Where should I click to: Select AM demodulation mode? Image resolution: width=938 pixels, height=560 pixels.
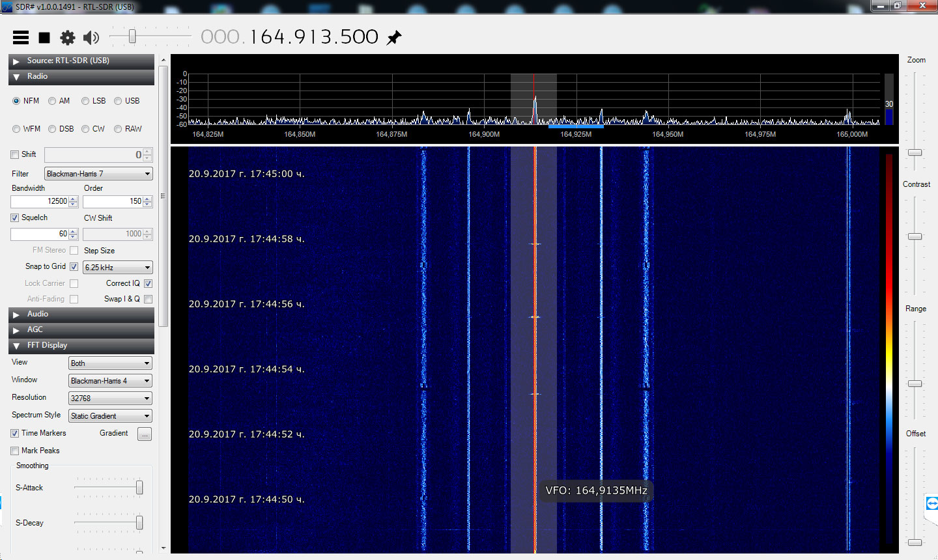tap(59, 101)
